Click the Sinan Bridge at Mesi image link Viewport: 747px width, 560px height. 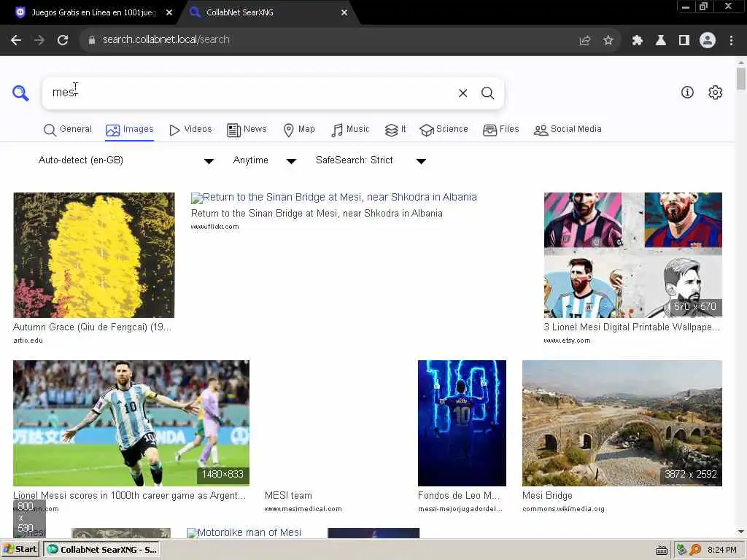(x=334, y=198)
